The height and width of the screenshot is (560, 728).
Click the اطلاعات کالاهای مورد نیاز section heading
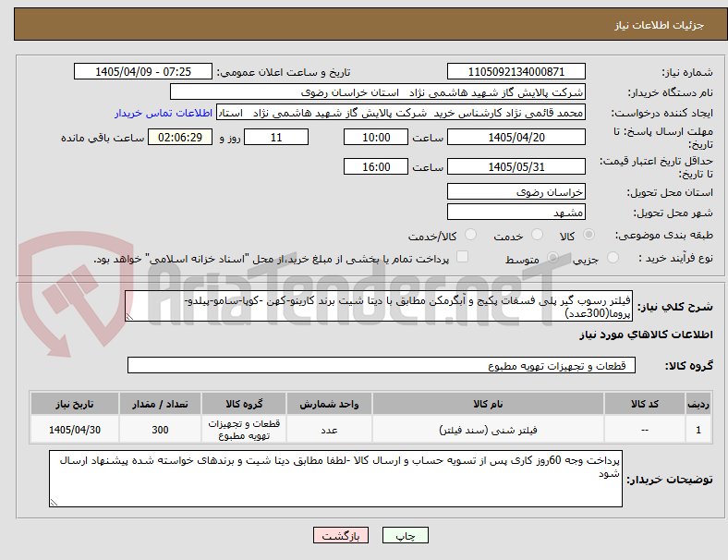(646, 335)
